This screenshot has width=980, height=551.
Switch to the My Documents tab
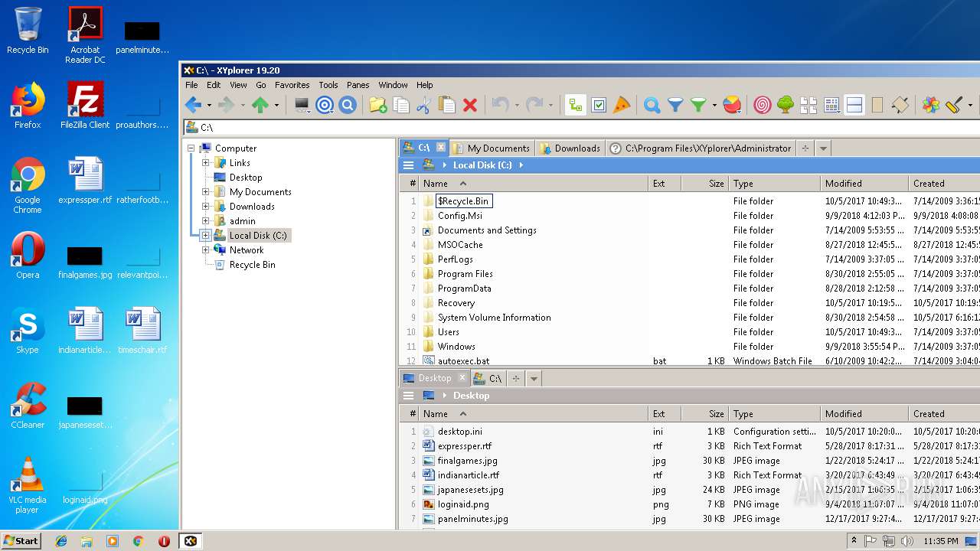tap(491, 148)
